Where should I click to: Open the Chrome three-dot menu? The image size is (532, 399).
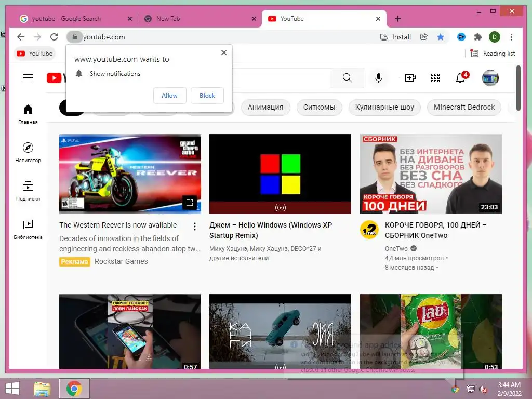511,37
